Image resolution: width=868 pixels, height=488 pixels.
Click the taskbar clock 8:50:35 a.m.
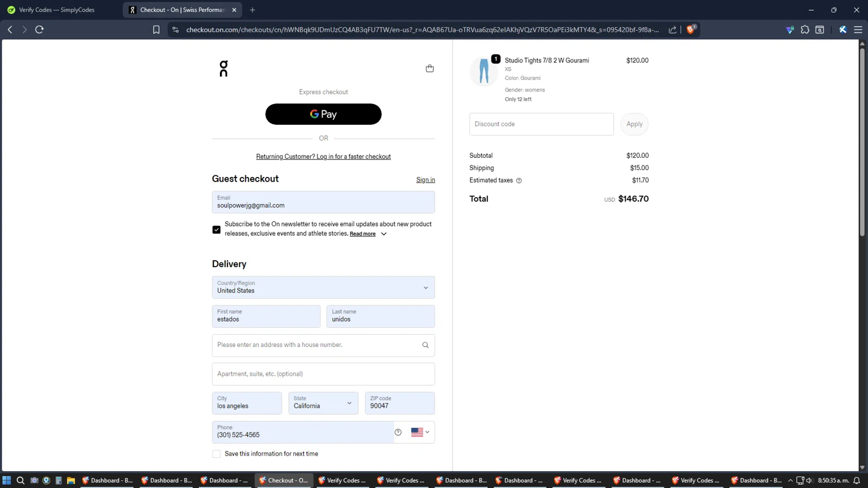click(833, 480)
